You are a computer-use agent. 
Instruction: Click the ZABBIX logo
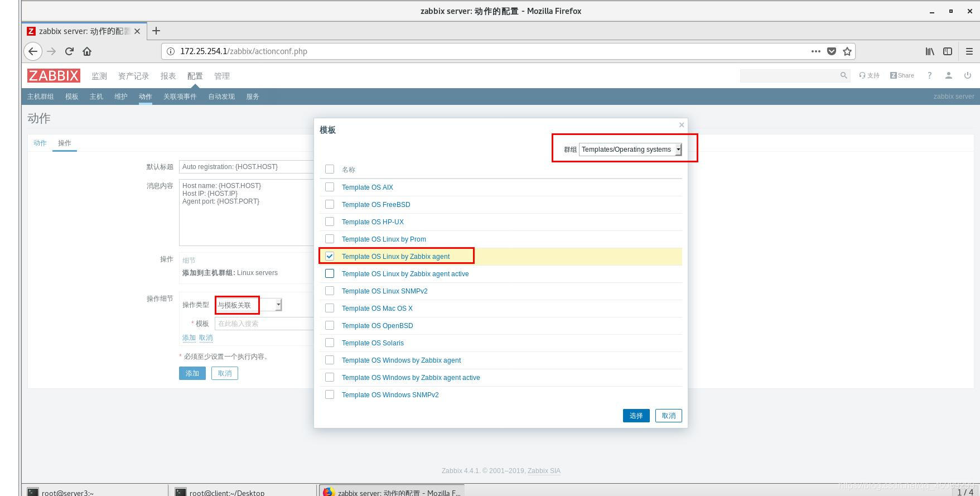pyautogui.click(x=54, y=76)
